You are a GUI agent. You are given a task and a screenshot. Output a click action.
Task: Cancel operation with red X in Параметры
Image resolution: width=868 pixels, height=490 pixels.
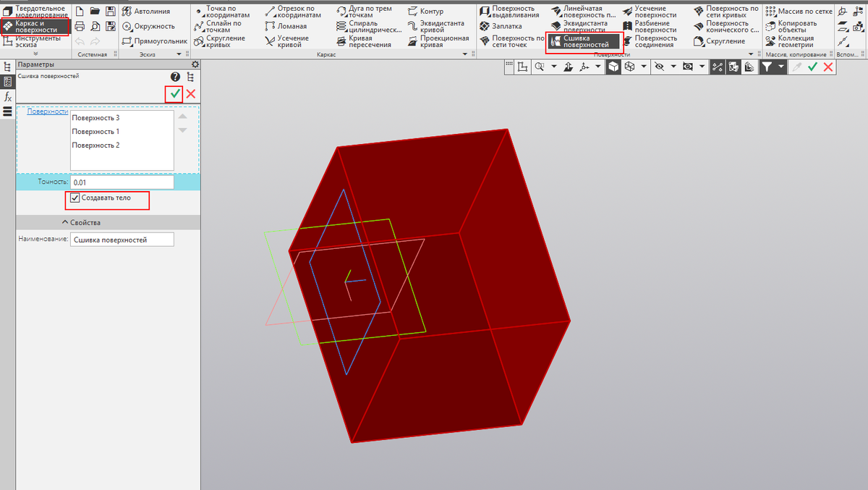pyautogui.click(x=191, y=93)
